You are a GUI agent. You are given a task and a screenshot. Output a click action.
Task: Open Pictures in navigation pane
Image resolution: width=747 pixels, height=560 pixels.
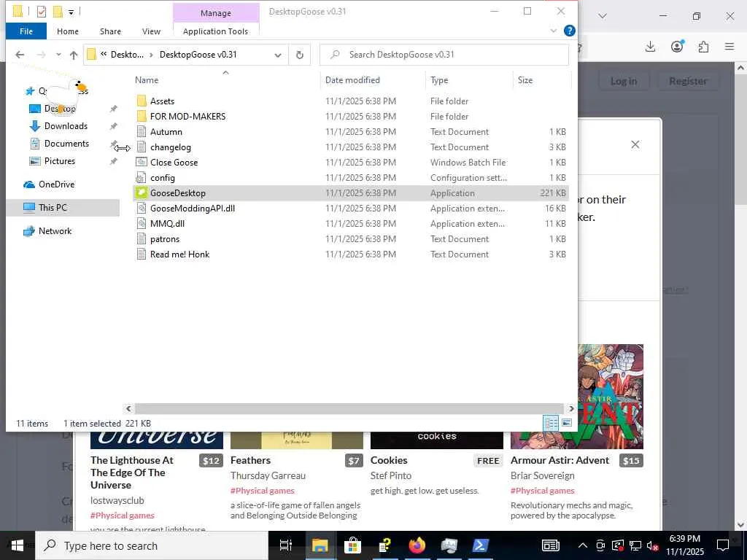(60, 161)
